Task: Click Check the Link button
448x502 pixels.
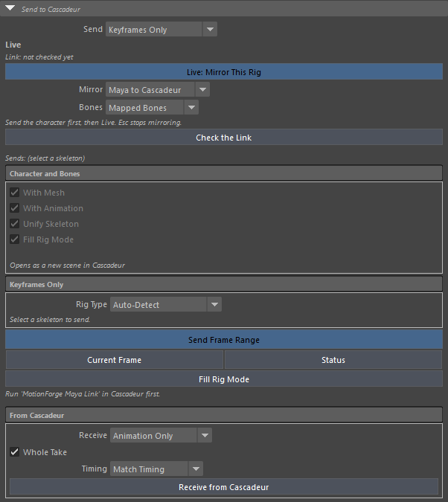Action: [224, 138]
